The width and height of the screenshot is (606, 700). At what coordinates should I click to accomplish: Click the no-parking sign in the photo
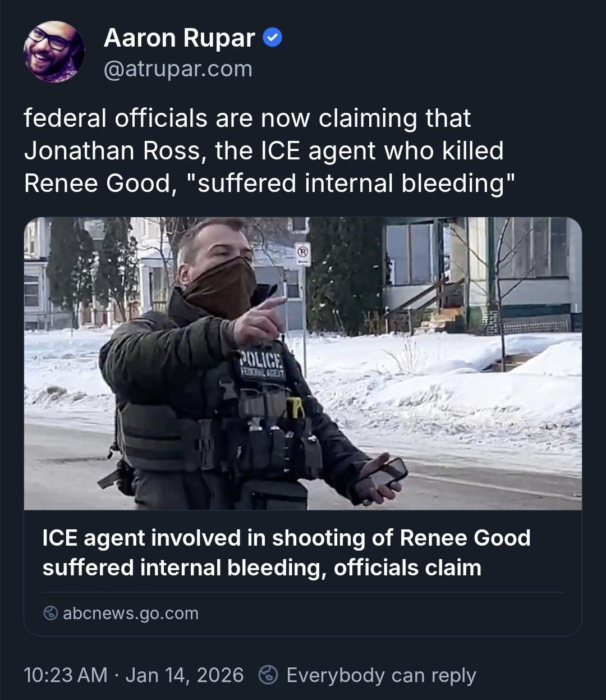[x=302, y=254]
